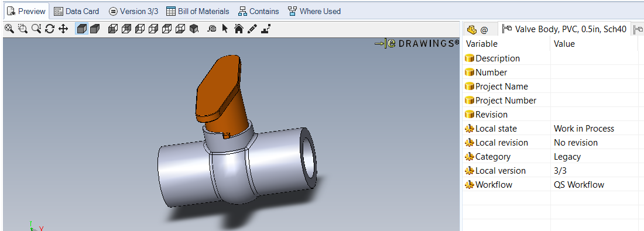Set the Left view orientation cube
This screenshot has height=231, width=644.
(x=140, y=29)
